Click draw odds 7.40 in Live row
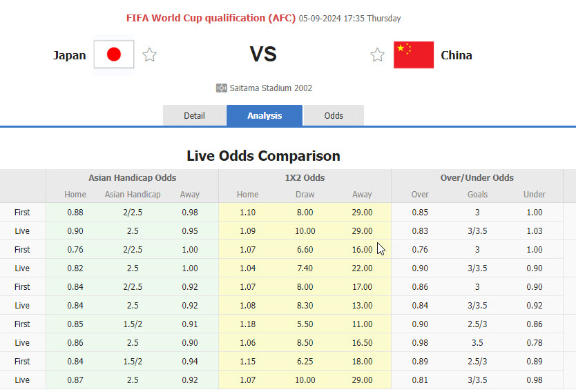Viewport: 576px width, 392px height. pyautogui.click(x=305, y=268)
